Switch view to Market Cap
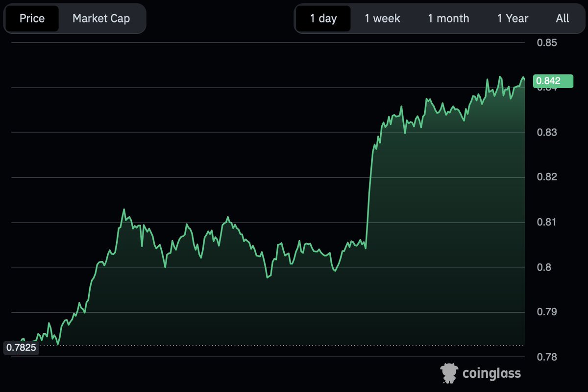 tap(101, 18)
